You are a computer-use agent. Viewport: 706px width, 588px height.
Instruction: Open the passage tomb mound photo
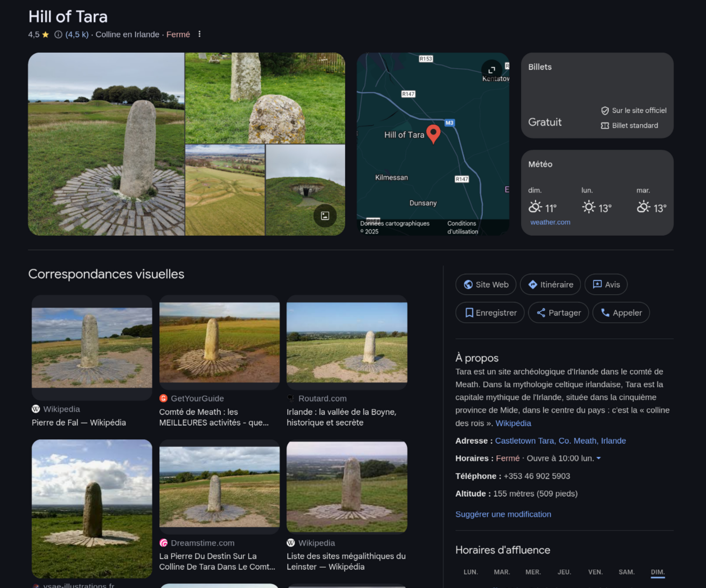tap(305, 190)
